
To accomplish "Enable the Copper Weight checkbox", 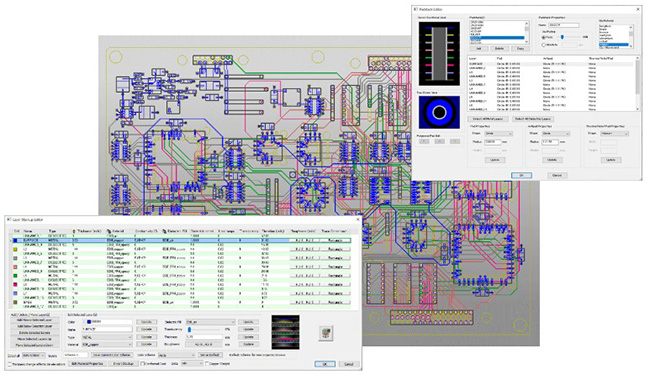I will pos(207,363).
